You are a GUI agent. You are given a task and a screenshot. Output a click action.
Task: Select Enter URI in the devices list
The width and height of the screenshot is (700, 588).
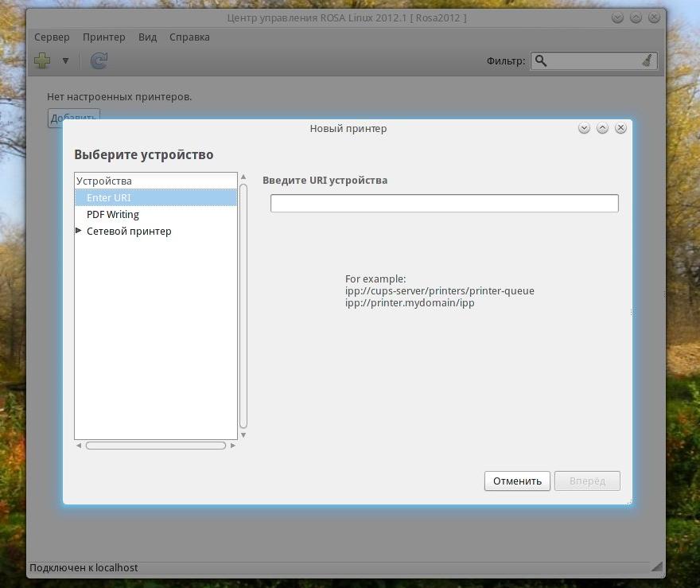(x=156, y=198)
